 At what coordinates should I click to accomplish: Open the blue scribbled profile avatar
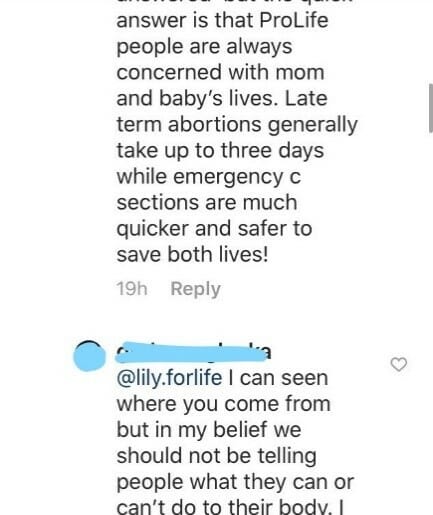[89, 356]
